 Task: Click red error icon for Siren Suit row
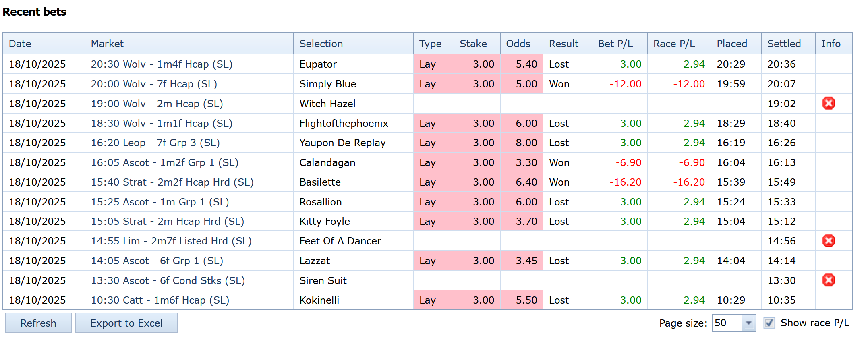coord(828,280)
